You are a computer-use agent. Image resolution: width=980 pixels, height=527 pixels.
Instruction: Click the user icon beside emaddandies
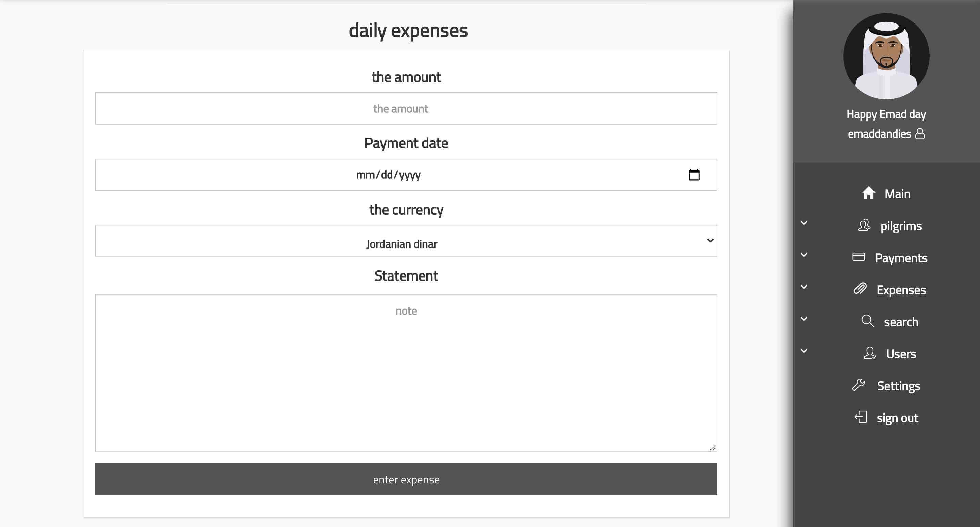920,134
